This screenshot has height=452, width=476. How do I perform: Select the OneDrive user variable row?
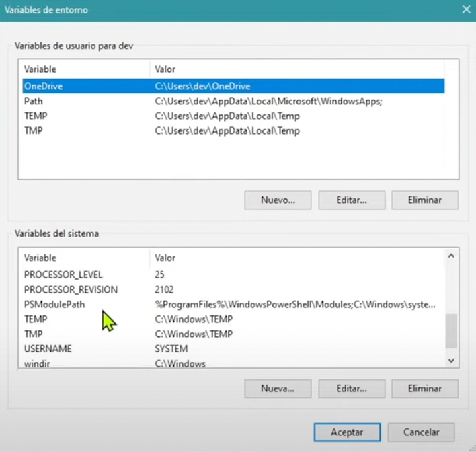[x=43, y=86]
